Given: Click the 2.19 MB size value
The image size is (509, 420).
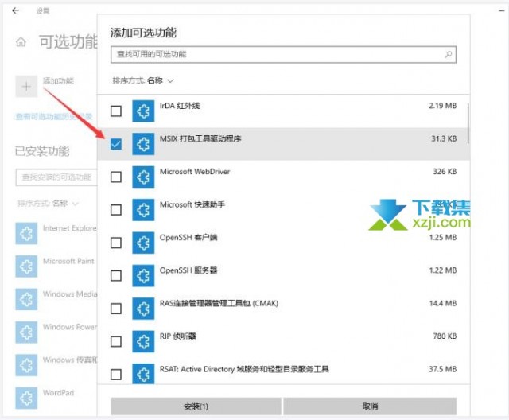Looking at the screenshot, I should [443, 106].
